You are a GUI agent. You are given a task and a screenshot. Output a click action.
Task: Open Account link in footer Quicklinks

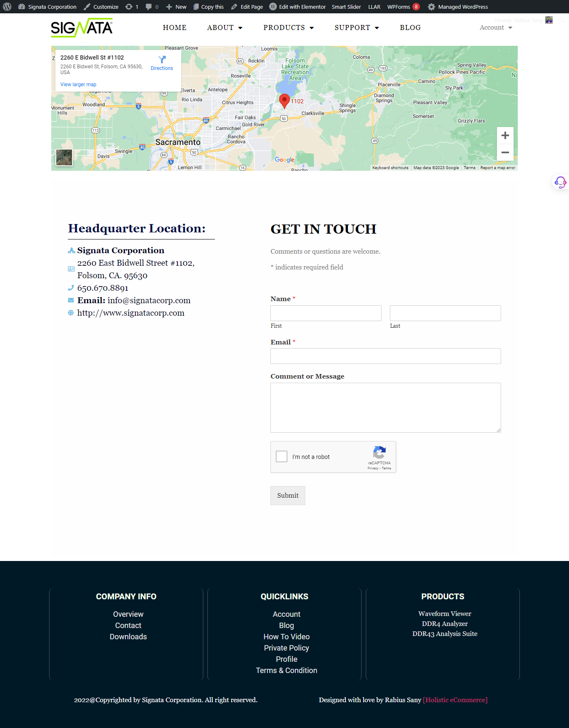tap(287, 614)
